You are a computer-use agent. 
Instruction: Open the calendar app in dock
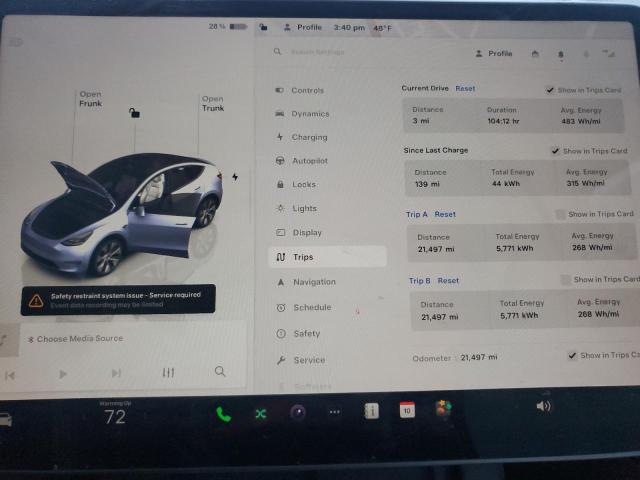pos(407,410)
